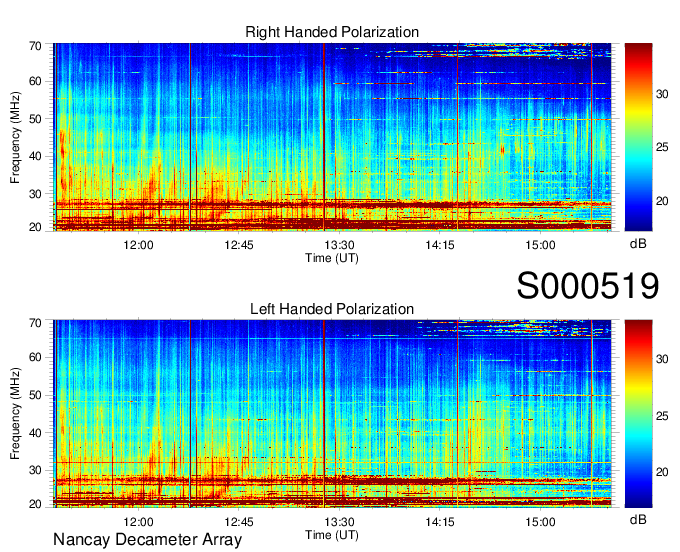Click the 70 MHz tick of Right Handed plot
680x552 pixels.
click(35, 46)
